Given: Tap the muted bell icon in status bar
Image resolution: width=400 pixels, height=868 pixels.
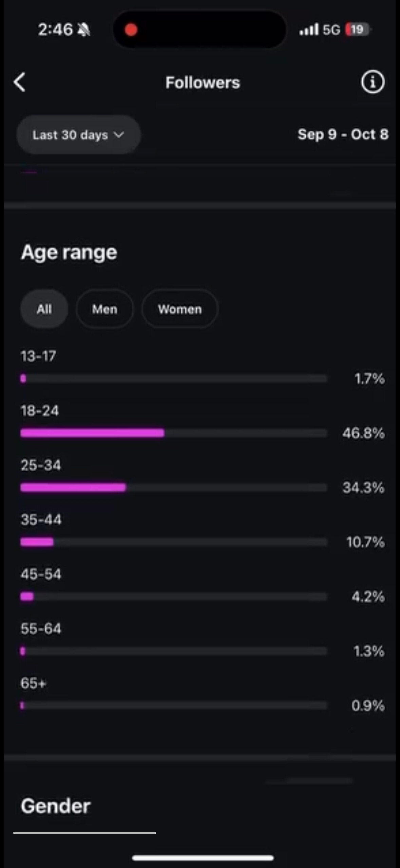Looking at the screenshot, I should pos(84,30).
